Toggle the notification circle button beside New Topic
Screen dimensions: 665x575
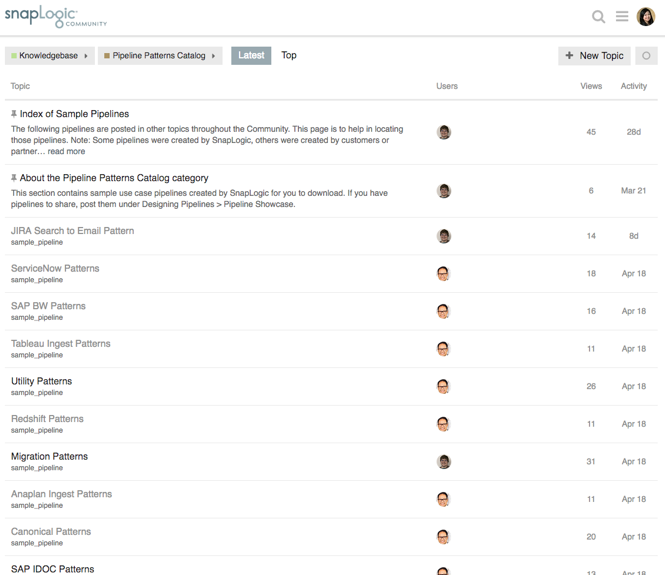(646, 56)
